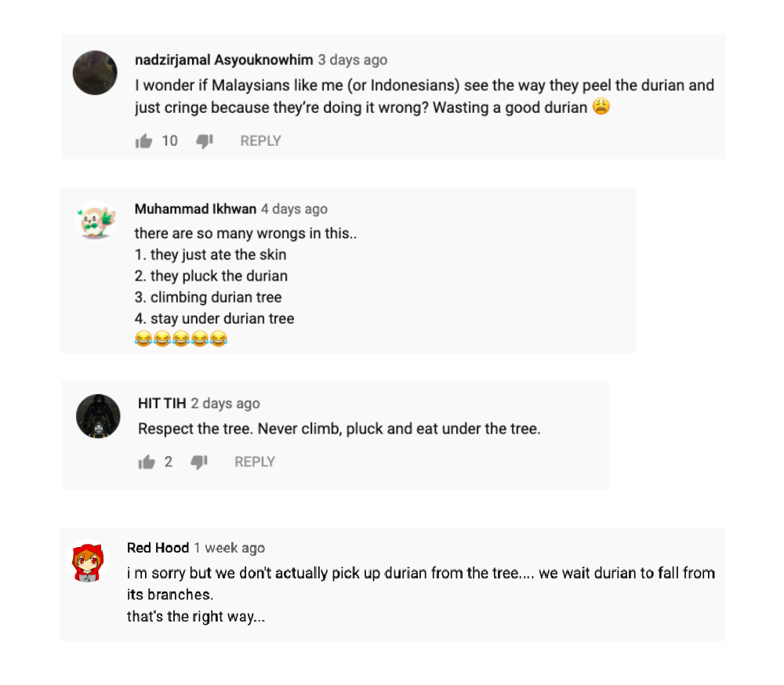
Task: Click the username nadzirjamal Asyouknowhim
Action: click(x=223, y=60)
